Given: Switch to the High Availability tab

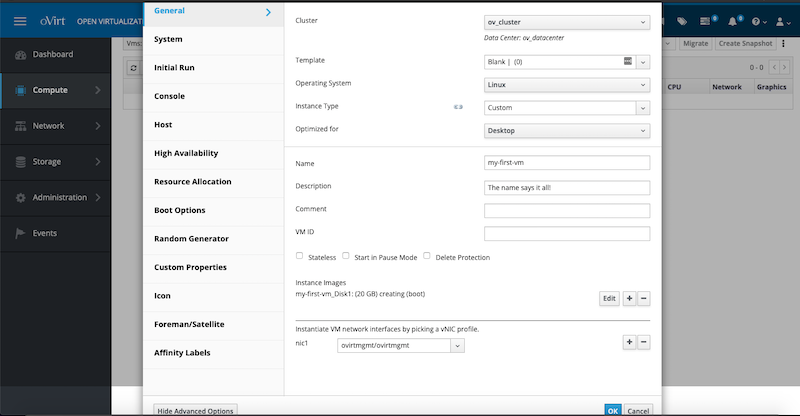Looking at the screenshot, I should click(x=213, y=154).
